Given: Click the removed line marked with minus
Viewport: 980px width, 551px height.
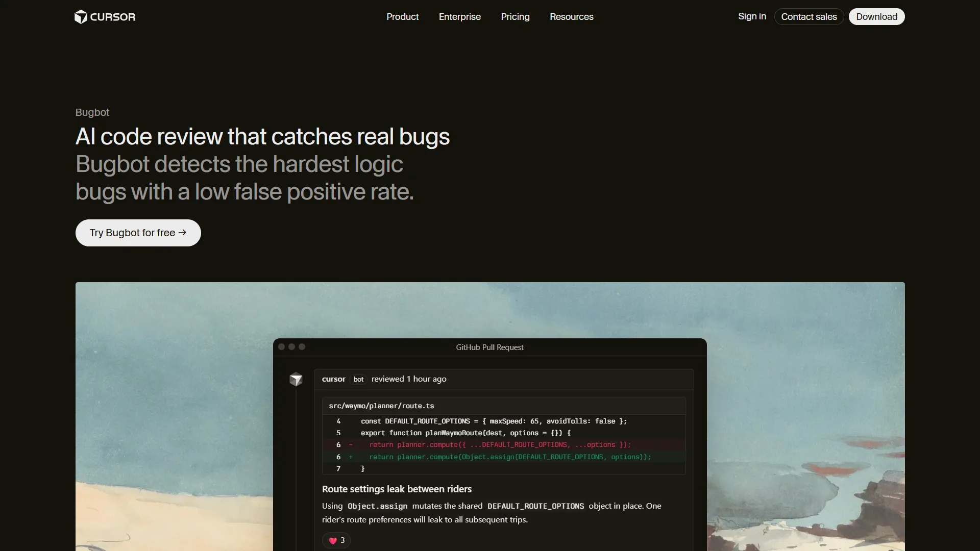Looking at the screenshot, I should 504,445.
